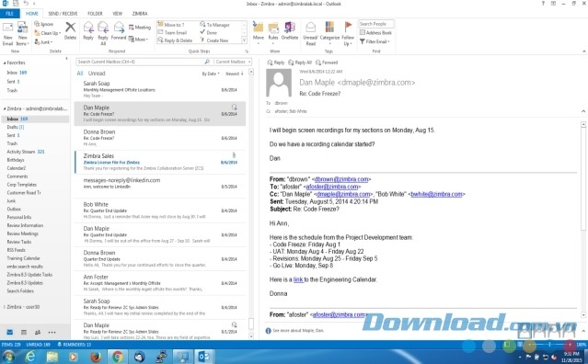Open Filter Email dropdown

375,41
